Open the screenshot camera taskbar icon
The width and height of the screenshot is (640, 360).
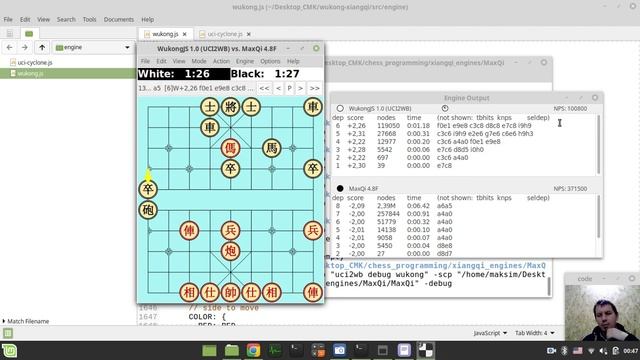(x=339, y=350)
